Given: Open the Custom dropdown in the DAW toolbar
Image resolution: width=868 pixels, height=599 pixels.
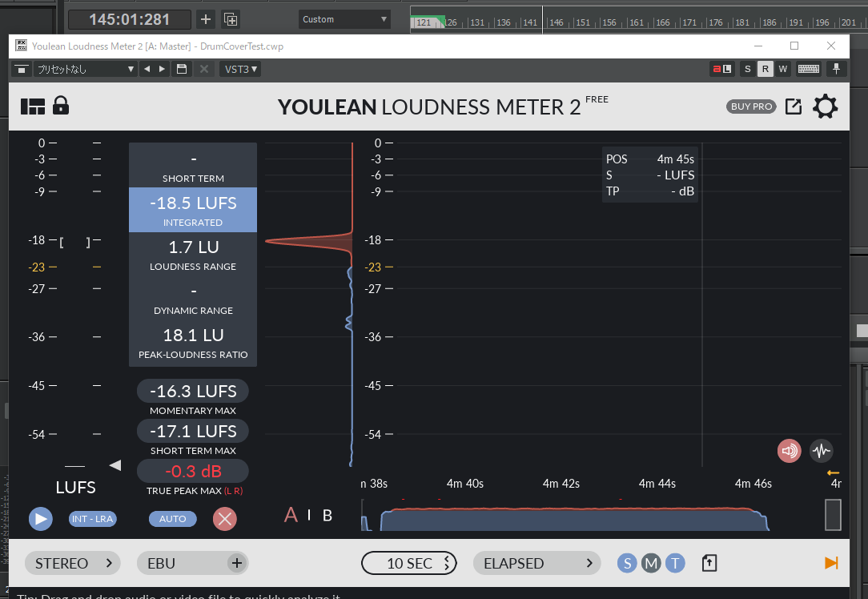Looking at the screenshot, I should (x=344, y=19).
